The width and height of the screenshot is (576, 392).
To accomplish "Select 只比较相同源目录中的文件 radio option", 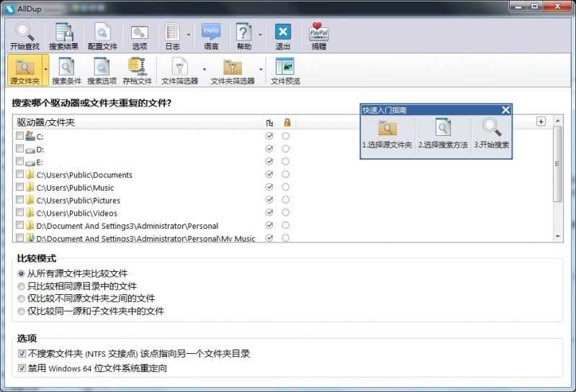I will [x=22, y=286].
